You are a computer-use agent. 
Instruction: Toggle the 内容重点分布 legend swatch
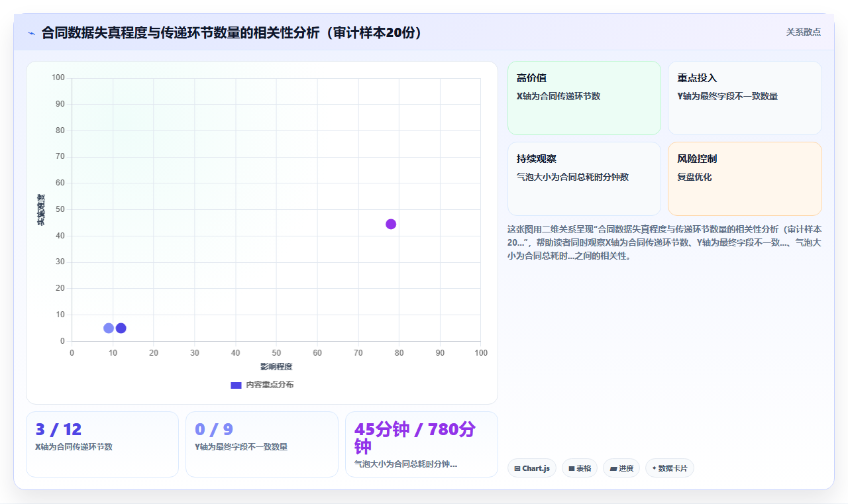tap(236, 385)
